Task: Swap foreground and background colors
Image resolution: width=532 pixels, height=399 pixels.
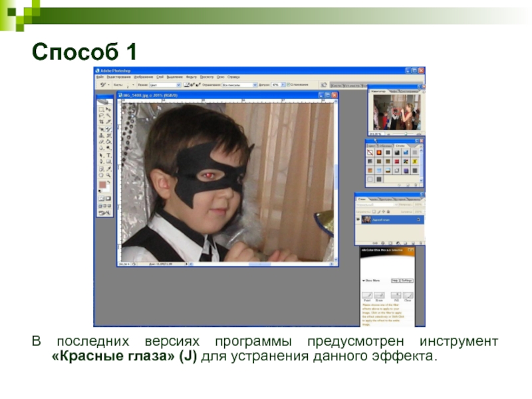Action: [109, 182]
